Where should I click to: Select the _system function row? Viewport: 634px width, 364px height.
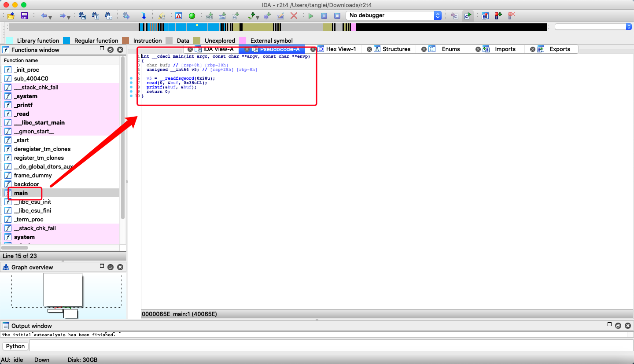(61, 96)
